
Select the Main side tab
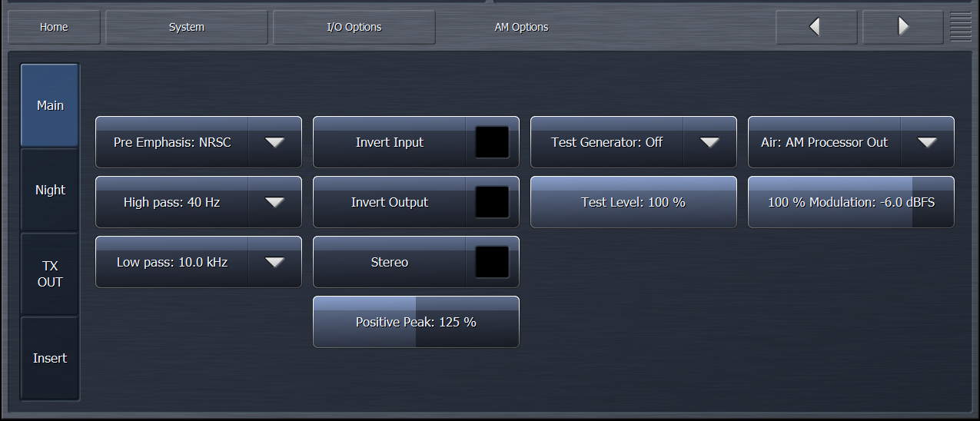tap(50, 105)
